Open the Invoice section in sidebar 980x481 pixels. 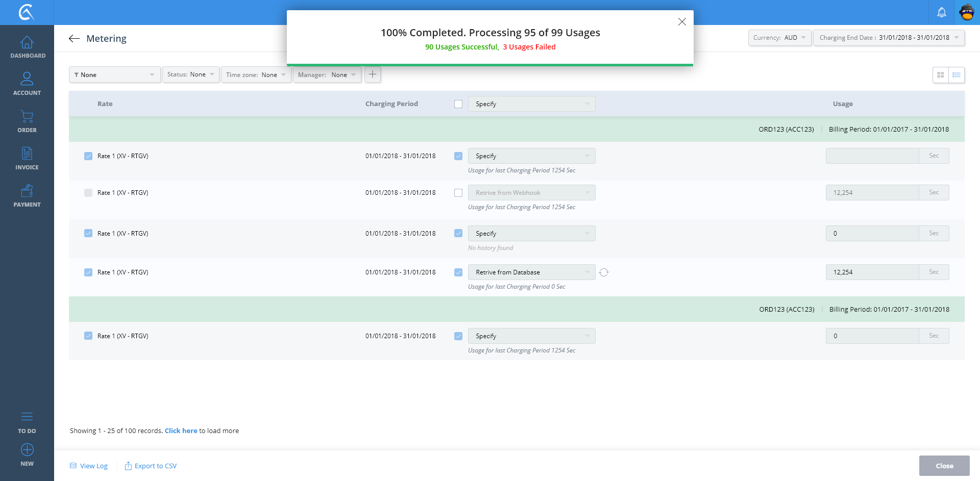27,158
